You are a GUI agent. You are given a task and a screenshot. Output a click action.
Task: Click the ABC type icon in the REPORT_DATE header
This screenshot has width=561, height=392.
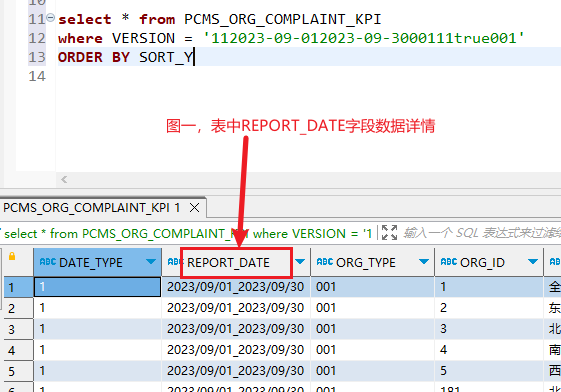(x=175, y=262)
